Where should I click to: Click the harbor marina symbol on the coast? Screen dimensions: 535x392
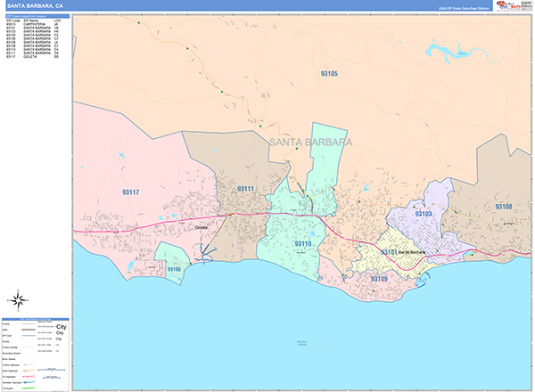421,282
